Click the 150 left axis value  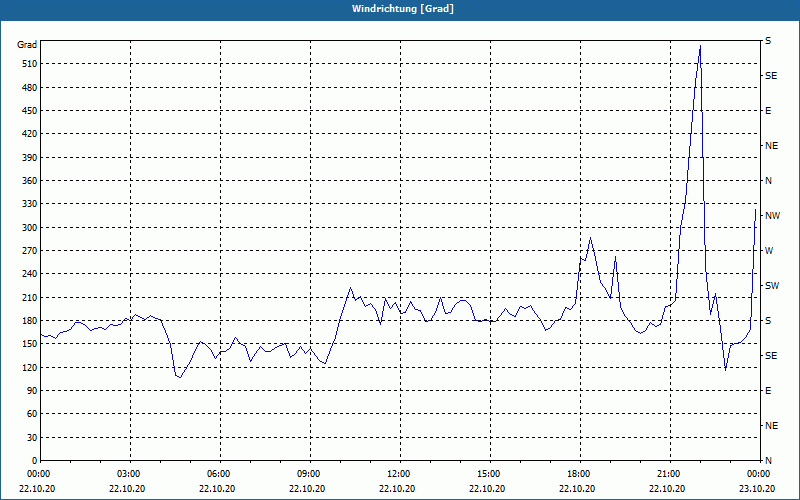pyautogui.click(x=30, y=344)
